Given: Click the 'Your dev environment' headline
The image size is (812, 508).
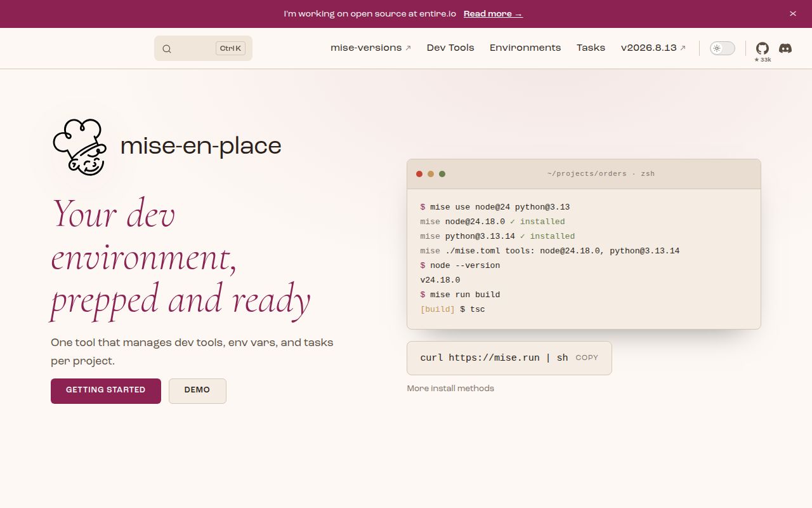Looking at the screenshot, I should (180, 257).
